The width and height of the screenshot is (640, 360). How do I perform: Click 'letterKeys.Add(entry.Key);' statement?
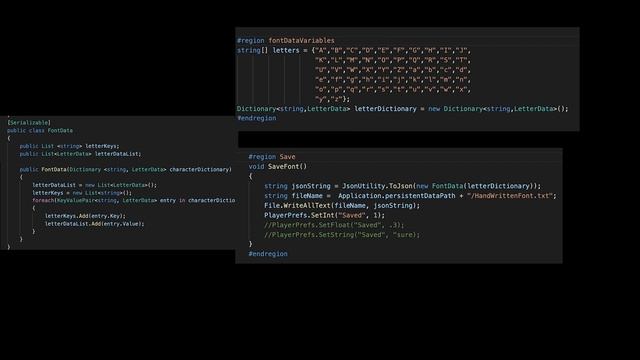click(85, 216)
